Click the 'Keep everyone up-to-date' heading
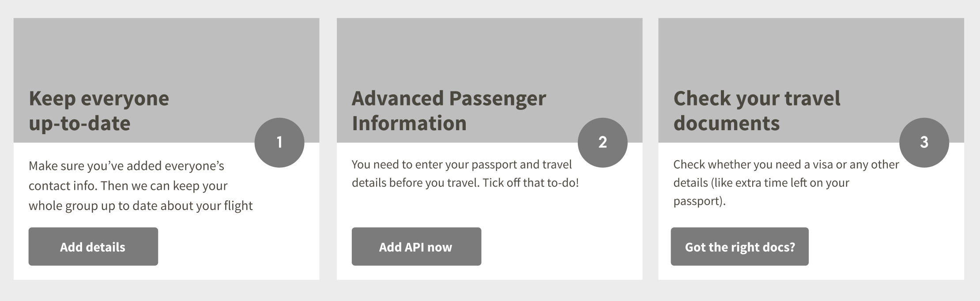This screenshot has width=980, height=301. pos(99,110)
